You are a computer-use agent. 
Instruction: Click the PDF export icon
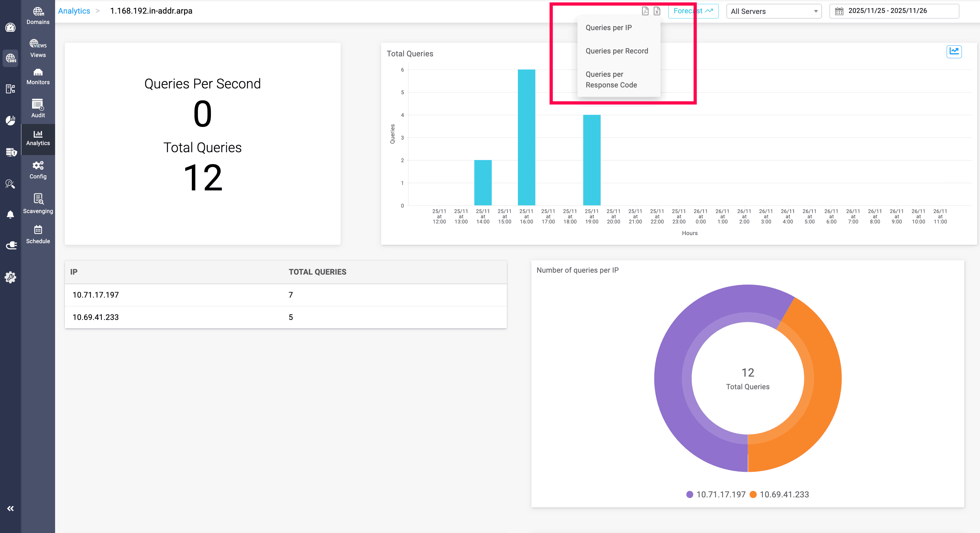(x=645, y=11)
